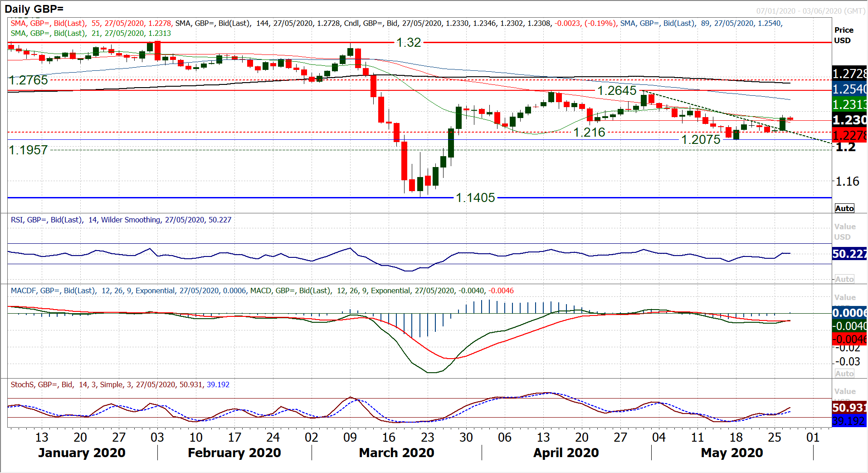Image resolution: width=868 pixels, height=473 pixels.
Task: Select the RSI indicator legend text
Action: coord(121,220)
